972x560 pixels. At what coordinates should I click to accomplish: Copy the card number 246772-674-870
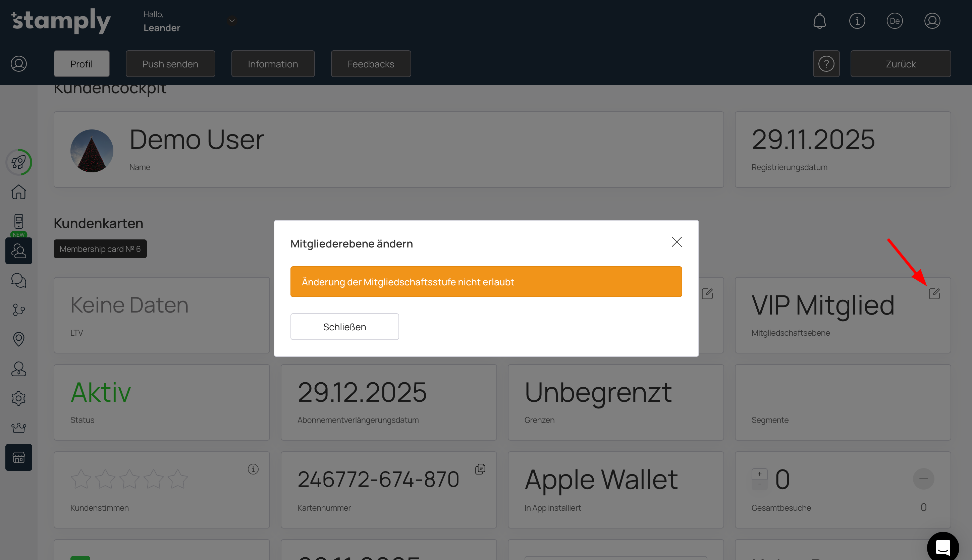pos(480,469)
